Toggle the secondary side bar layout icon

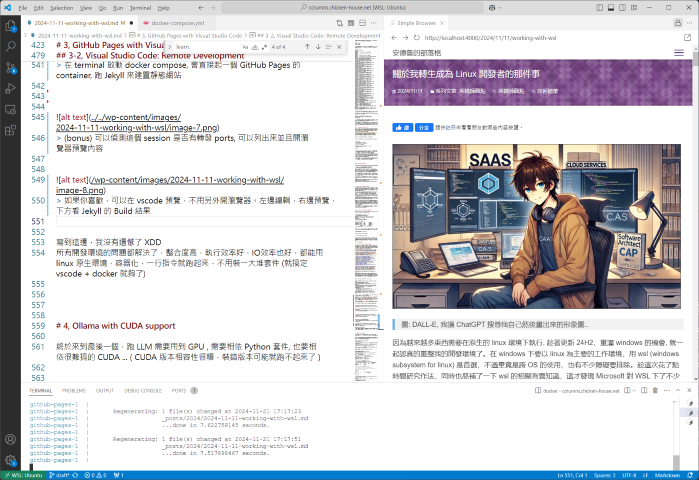[x=622, y=8]
